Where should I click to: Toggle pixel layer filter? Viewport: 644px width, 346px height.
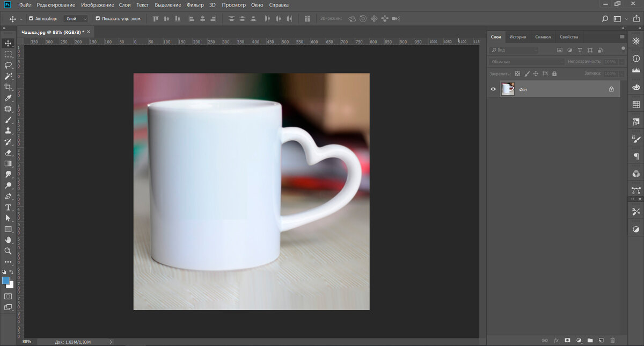(x=560, y=50)
